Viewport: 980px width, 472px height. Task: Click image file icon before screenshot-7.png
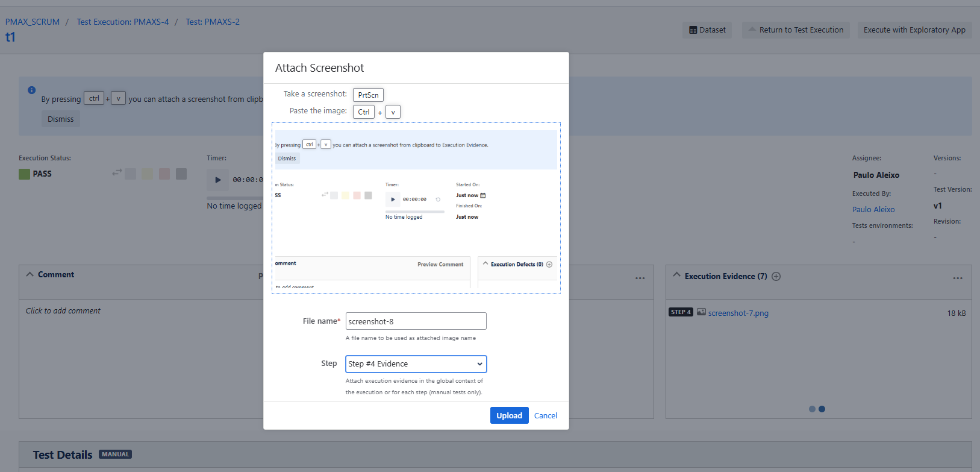[x=701, y=312]
